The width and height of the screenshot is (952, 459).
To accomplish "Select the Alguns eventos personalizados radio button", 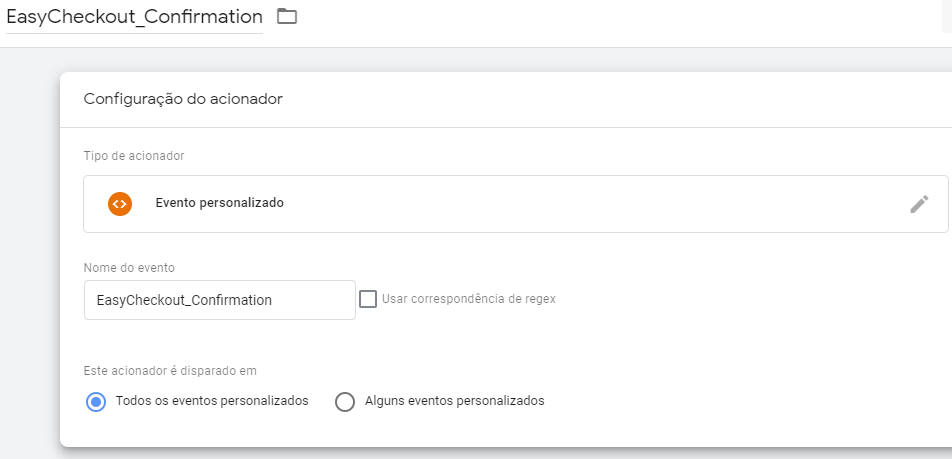I will click(x=345, y=402).
